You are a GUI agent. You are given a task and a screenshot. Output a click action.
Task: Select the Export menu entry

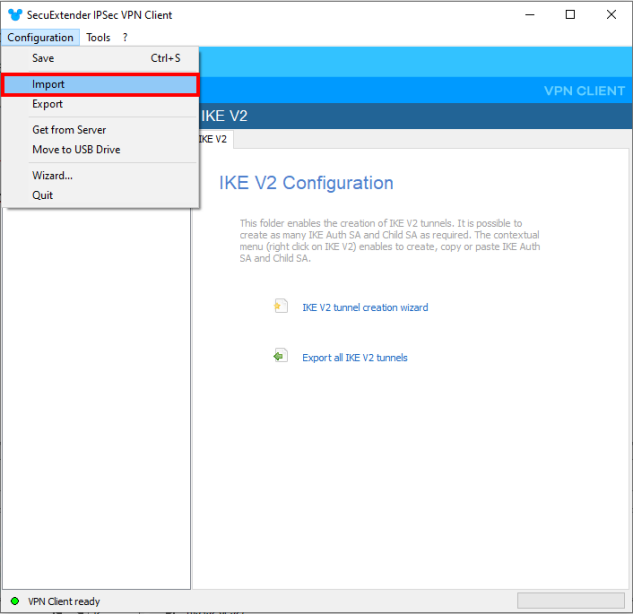(47, 104)
